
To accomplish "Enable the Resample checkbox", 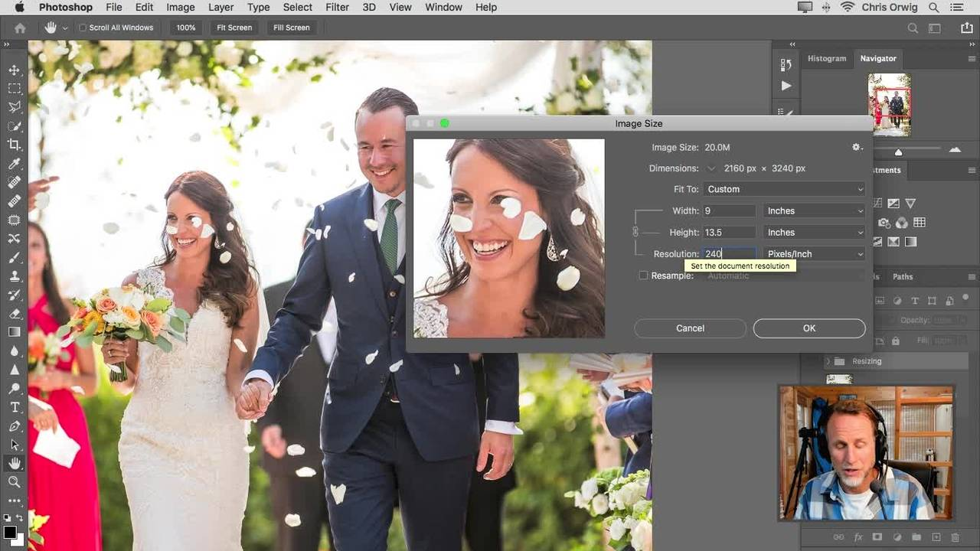I will 643,275.
